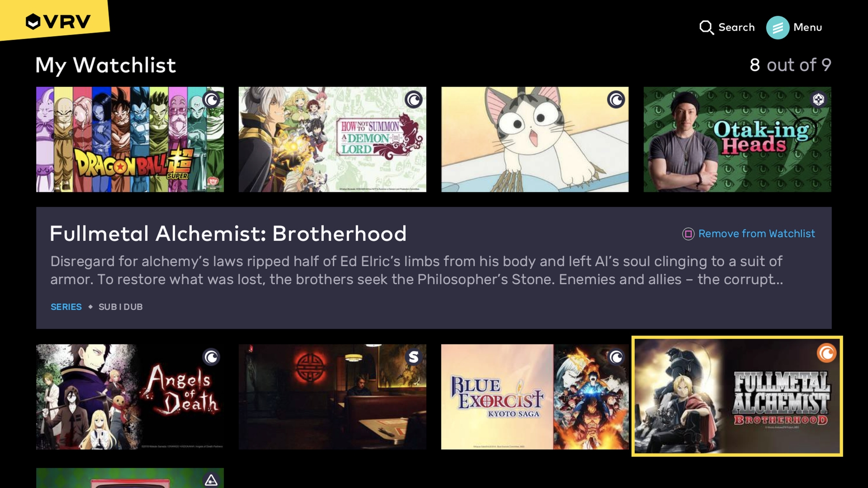The width and height of the screenshot is (868, 488).
Task: Click the VRV logo
Action: click(x=58, y=21)
